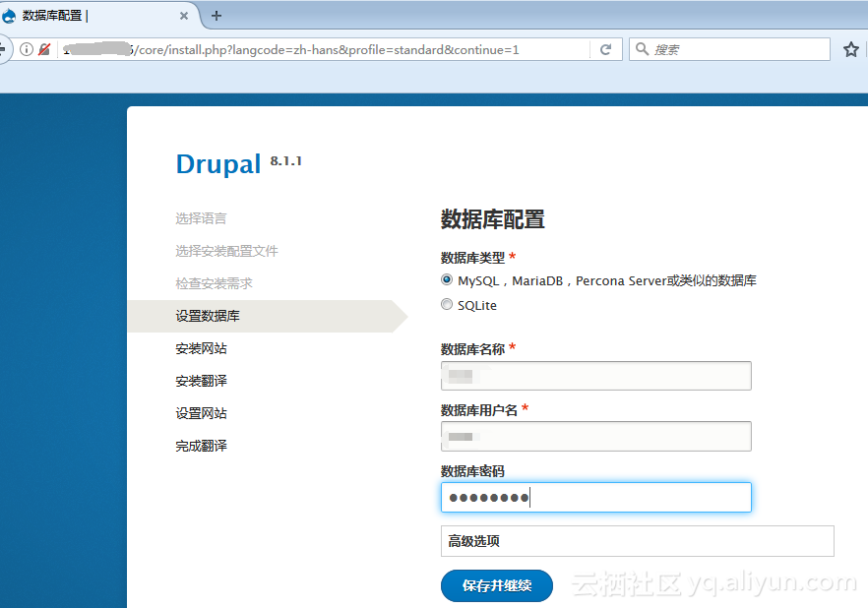The image size is (868, 608).
Task: Click the 保存并继续 button
Action: click(x=497, y=585)
